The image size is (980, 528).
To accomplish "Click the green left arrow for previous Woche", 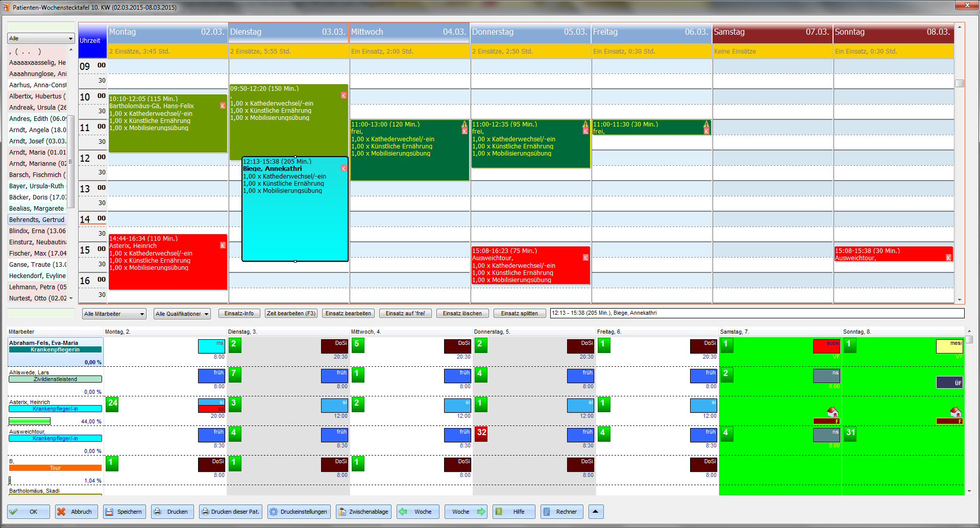I will coord(404,512).
